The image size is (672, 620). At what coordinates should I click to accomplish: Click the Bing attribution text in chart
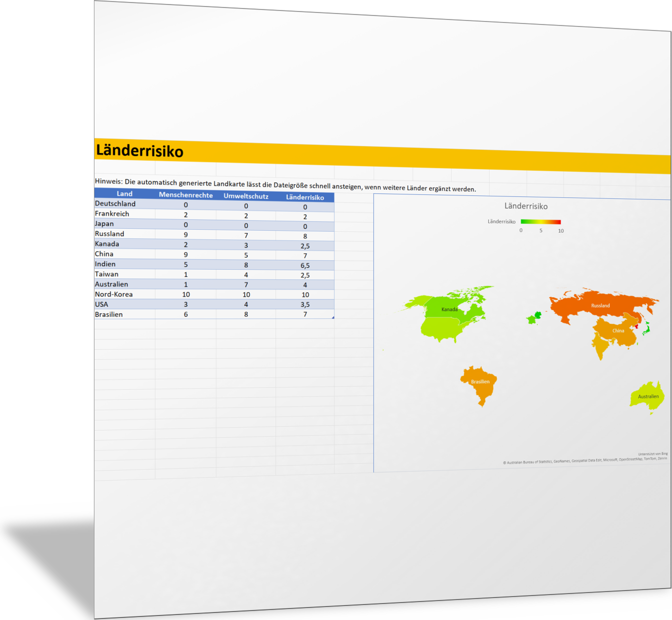pos(653,454)
